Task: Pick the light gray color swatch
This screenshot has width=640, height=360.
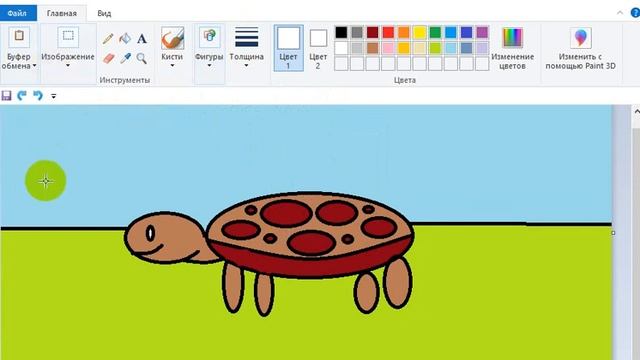Action: 357,48
